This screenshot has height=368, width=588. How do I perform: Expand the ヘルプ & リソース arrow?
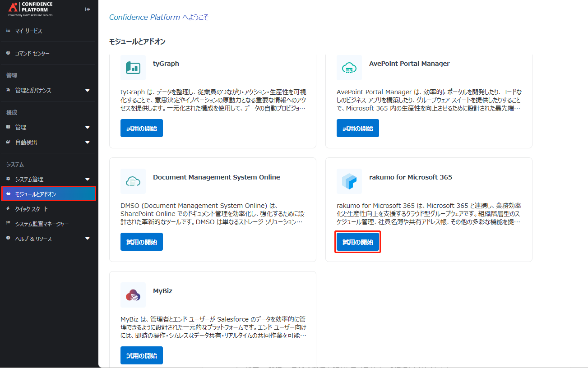88,239
